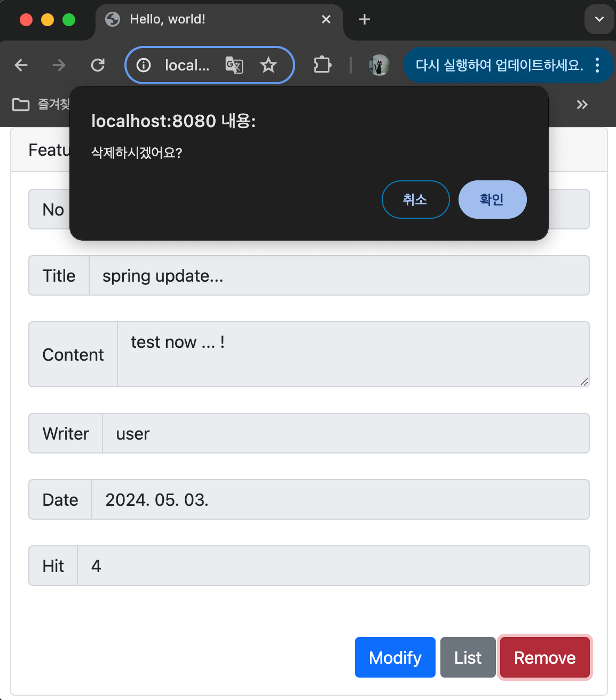Select the Hello, world! tab

(x=219, y=20)
